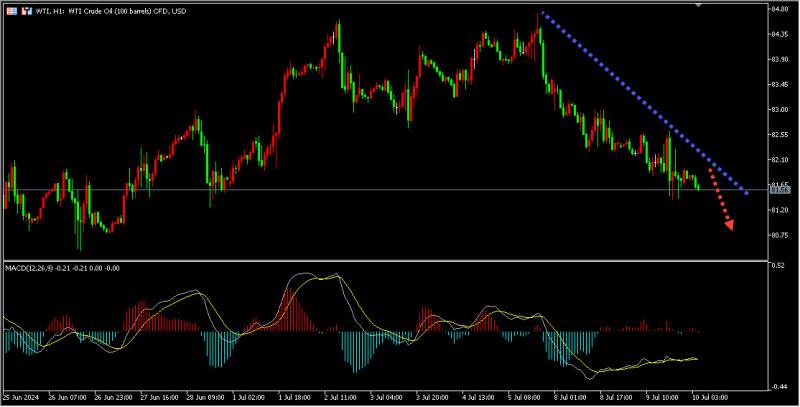Click the 3 Jul 04:00 time label
Screen dimensions: 800x407
387,397
